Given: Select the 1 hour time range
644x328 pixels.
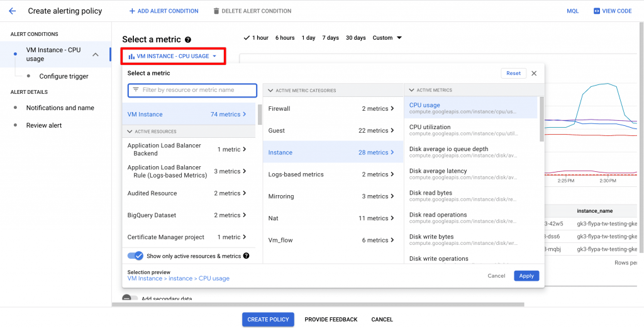Looking at the screenshot, I should point(256,38).
